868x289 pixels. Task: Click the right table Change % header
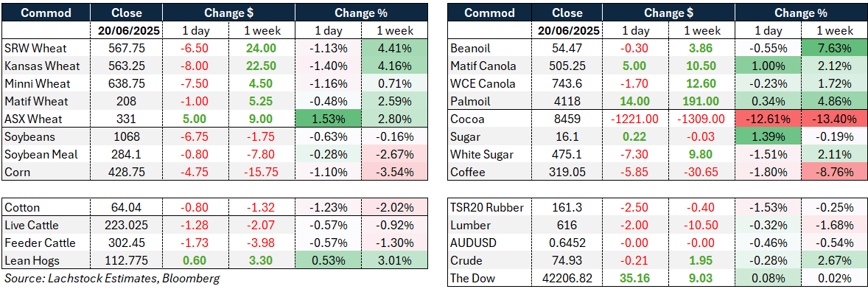coord(802,13)
